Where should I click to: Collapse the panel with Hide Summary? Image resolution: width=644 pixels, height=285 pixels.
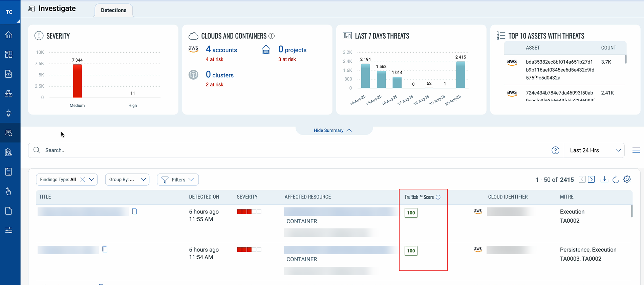click(332, 130)
